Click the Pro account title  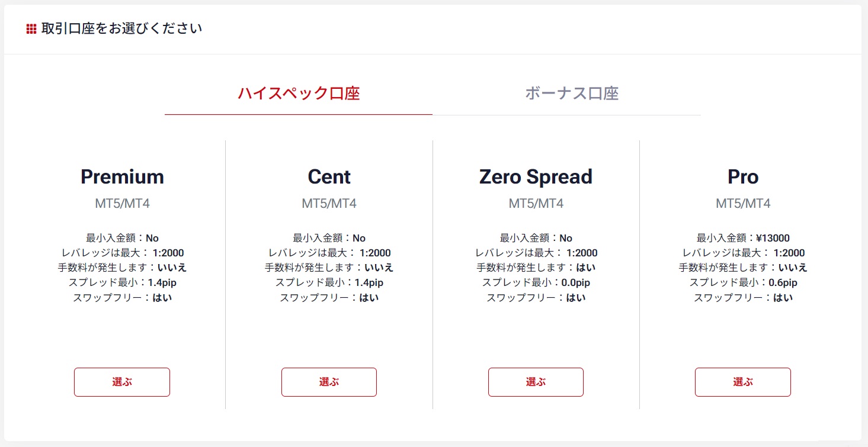click(x=742, y=176)
